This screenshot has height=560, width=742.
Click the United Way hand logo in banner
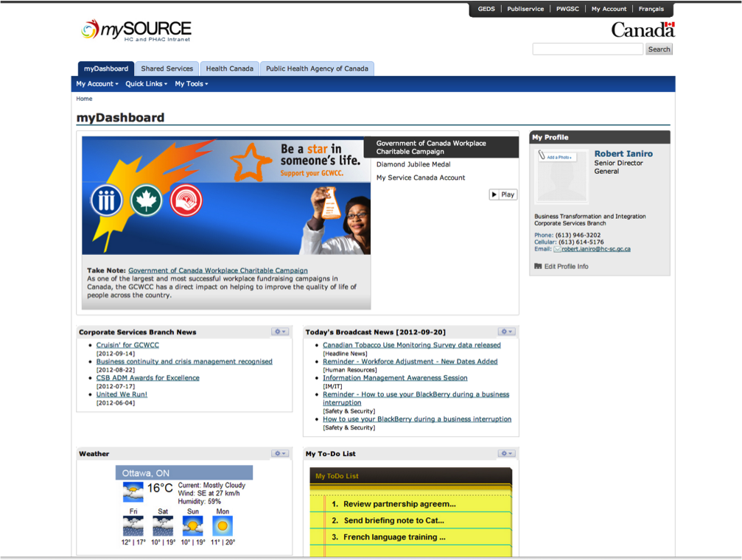[186, 200]
